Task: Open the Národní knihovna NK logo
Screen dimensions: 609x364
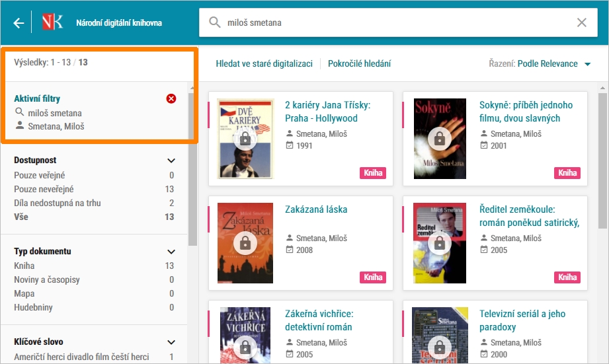Action: (52, 22)
